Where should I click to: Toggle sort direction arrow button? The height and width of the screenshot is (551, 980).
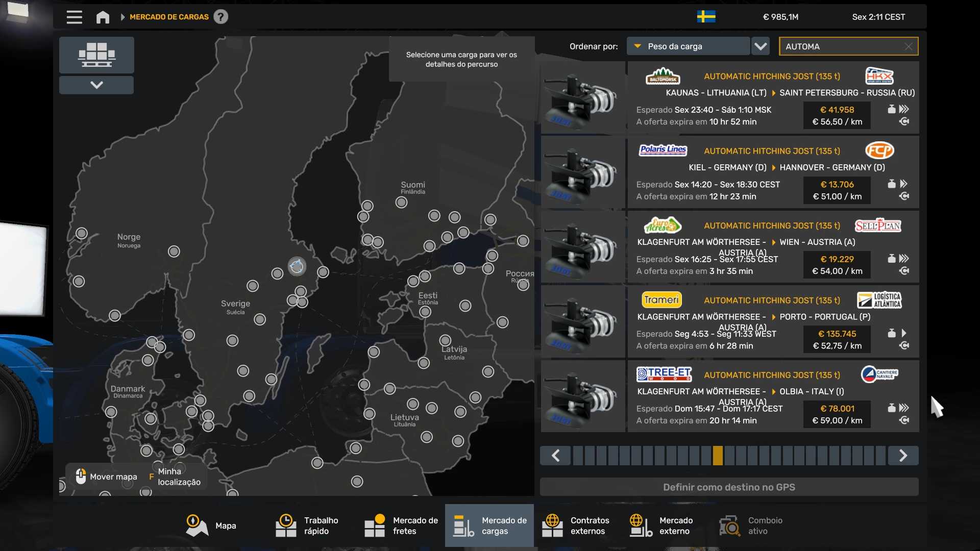[x=761, y=46]
